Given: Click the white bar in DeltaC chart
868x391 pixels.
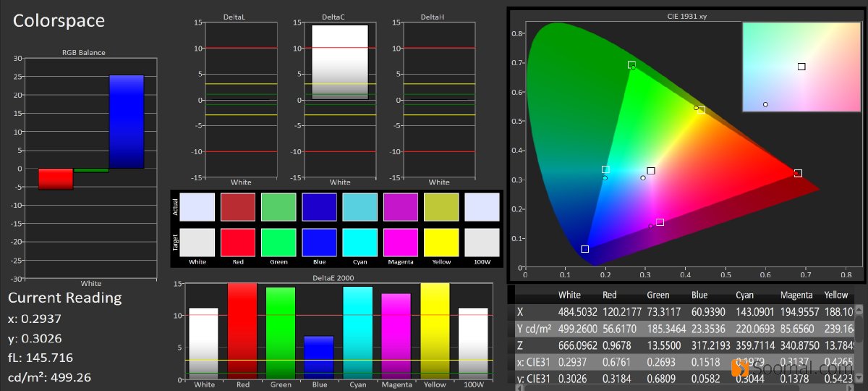Looking at the screenshot, I should point(340,62).
